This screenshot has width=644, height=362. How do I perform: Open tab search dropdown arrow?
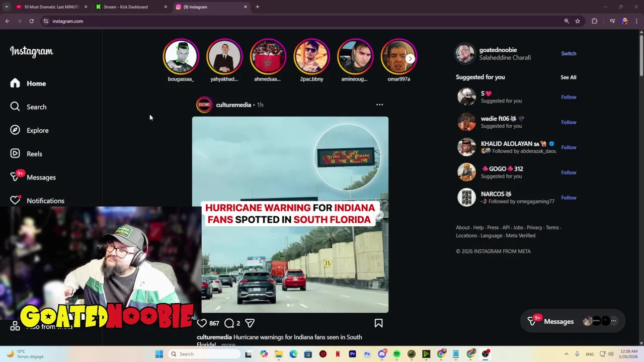point(7,7)
